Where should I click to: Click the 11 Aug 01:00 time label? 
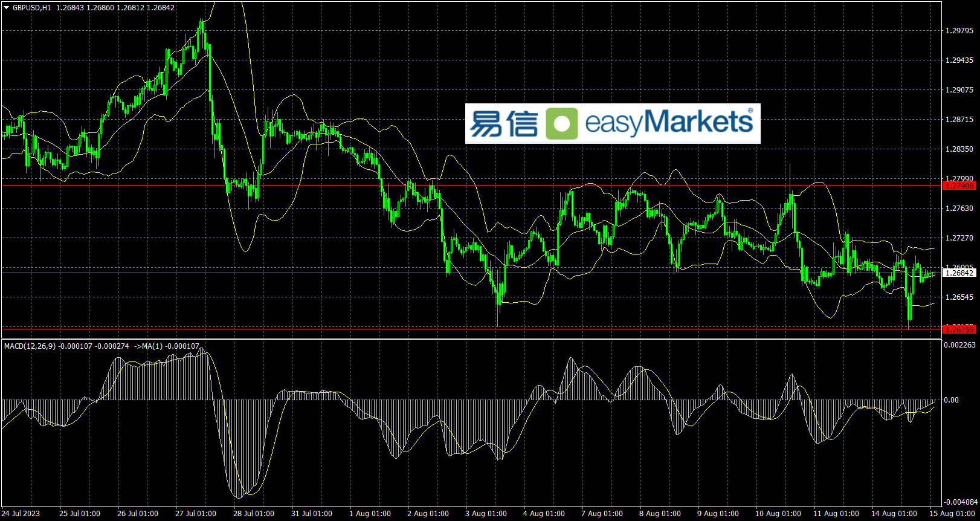pyautogui.click(x=836, y=514)
